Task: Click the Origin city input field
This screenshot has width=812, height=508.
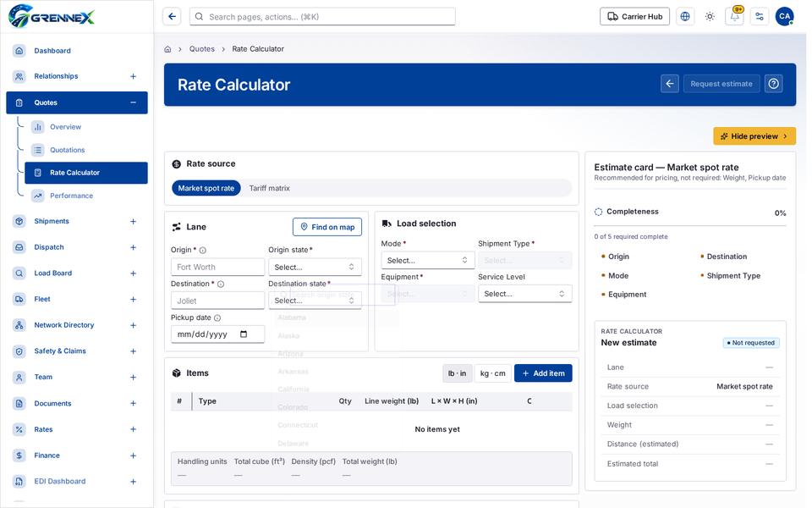Action: 217,268
